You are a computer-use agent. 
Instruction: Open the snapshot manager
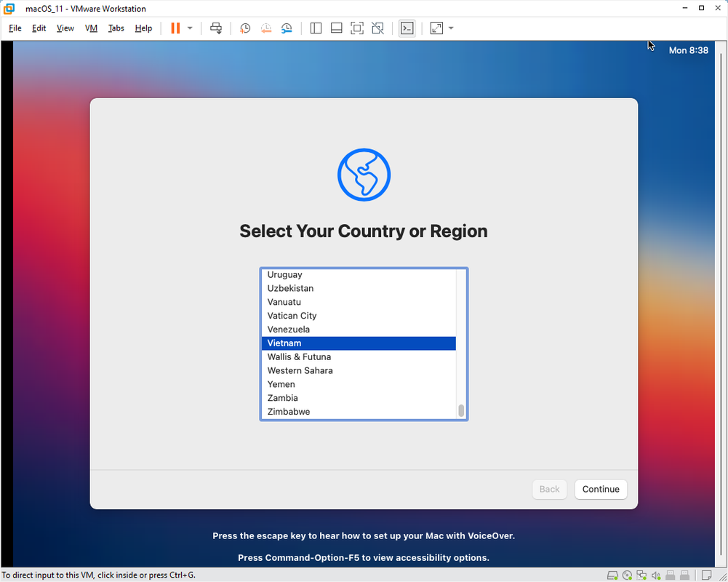(x=287, y=28)
